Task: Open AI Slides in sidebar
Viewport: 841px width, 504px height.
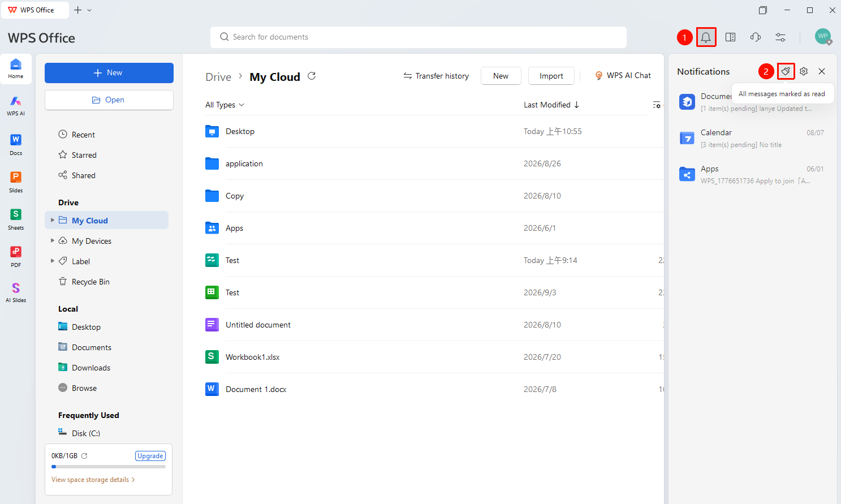Action: pos(16,292)
